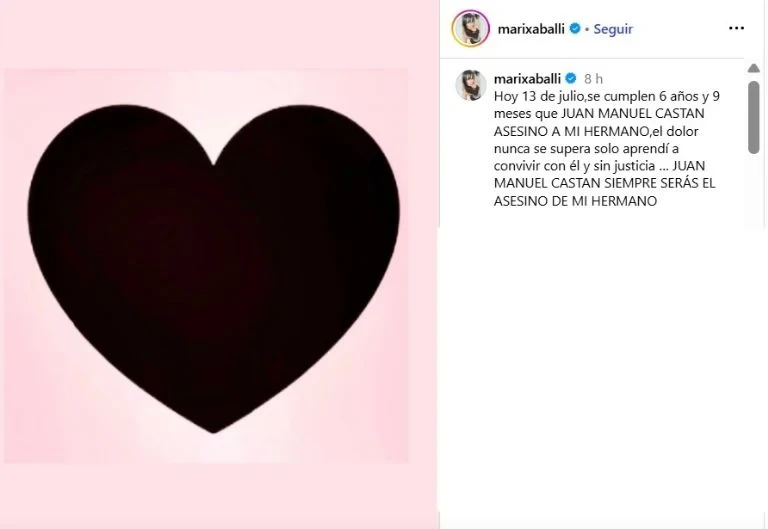Open the marixaballi profile from header username

tap(531, 29)
